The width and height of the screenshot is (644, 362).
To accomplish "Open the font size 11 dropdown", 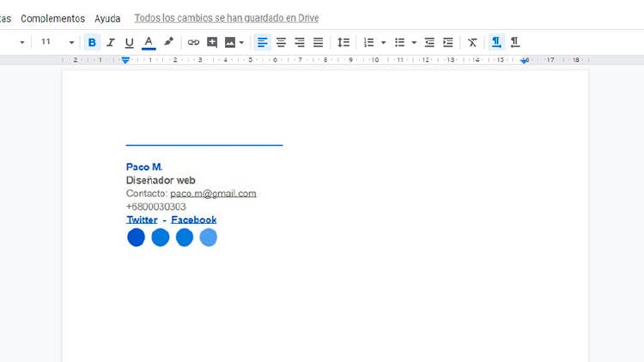I will 57,42.
